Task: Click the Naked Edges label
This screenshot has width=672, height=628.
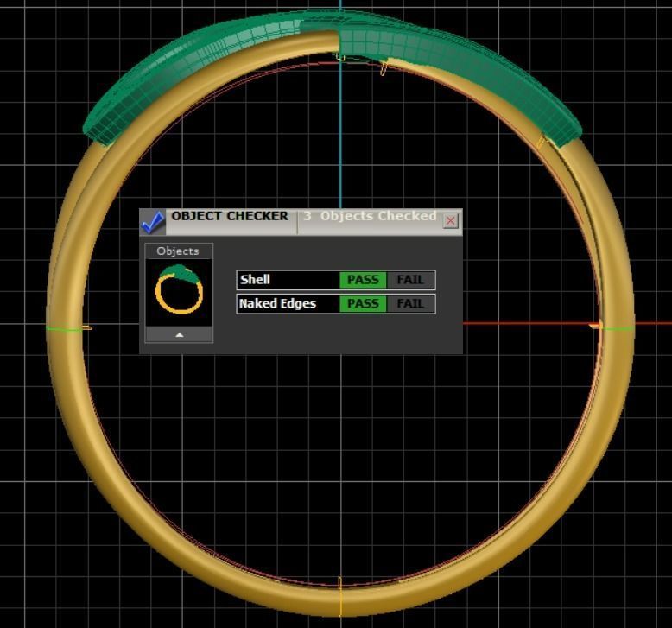Action: coord(278,303)
